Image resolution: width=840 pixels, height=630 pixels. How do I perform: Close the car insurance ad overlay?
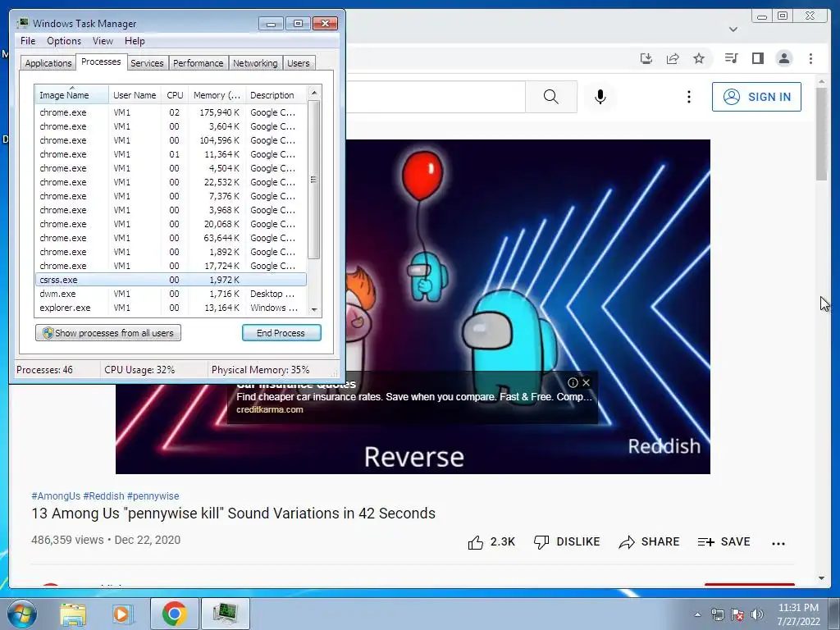pyautogui.click(x=586, y=382)
